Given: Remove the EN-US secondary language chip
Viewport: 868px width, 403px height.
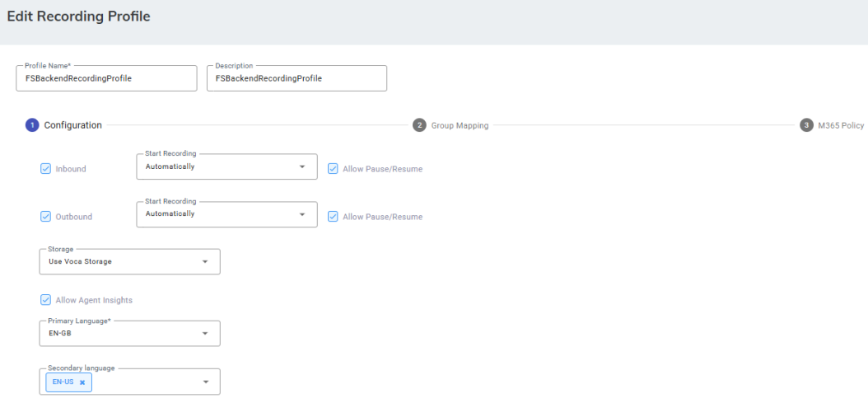Looking at the screenshot, I should tap(82, 382).
